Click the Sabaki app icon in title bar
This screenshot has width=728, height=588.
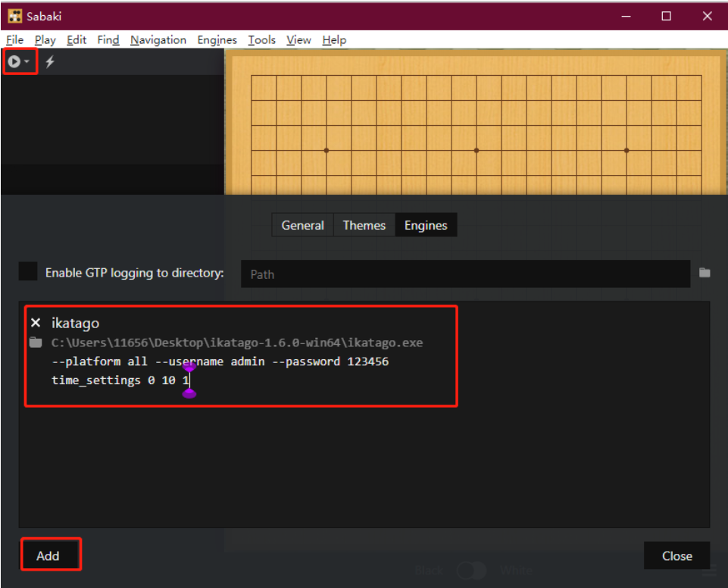click(x=15, y=16)
